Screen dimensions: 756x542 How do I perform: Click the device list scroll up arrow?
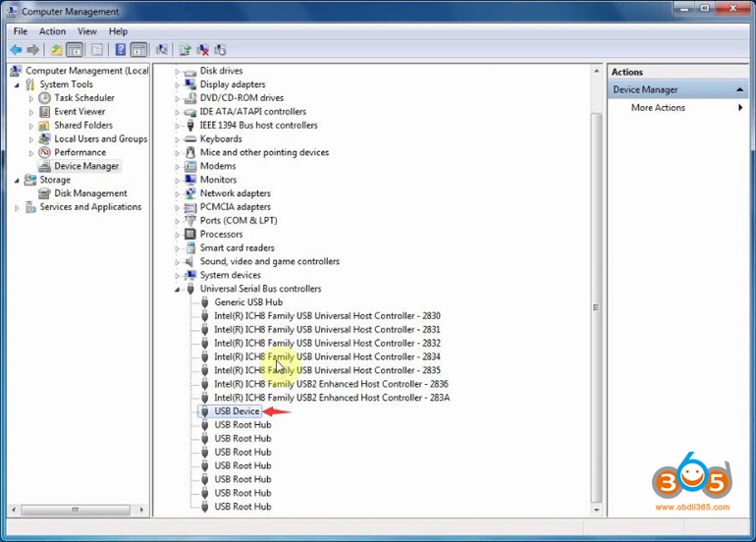(x=597, y=71)
